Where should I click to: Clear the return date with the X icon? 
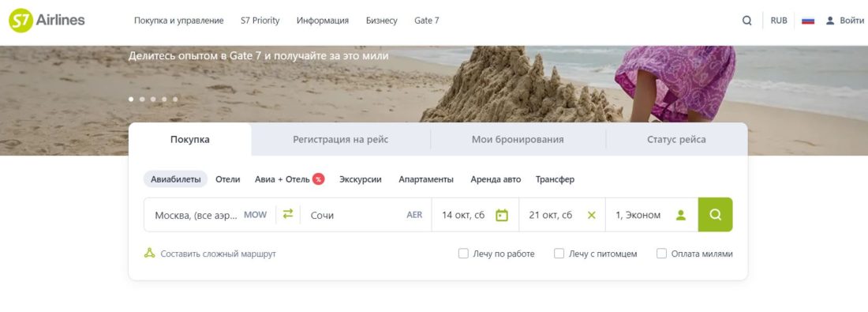click(591, 215)
